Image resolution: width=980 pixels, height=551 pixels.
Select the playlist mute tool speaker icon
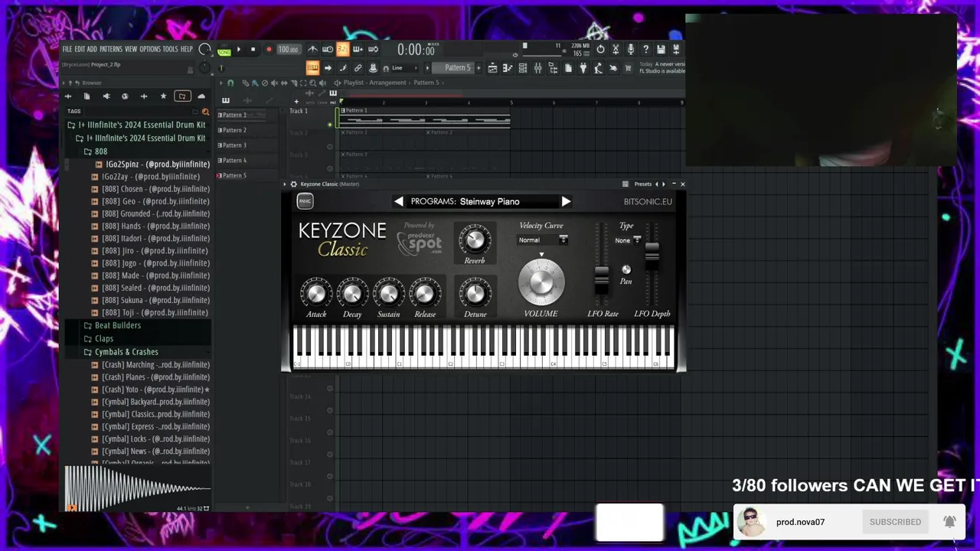[x=274, y=83]
